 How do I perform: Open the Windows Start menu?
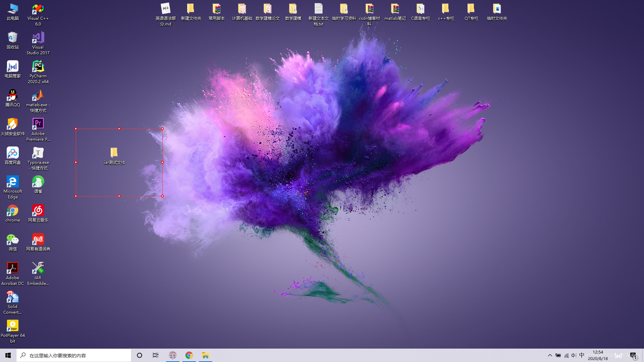click(x=8, y=355)
